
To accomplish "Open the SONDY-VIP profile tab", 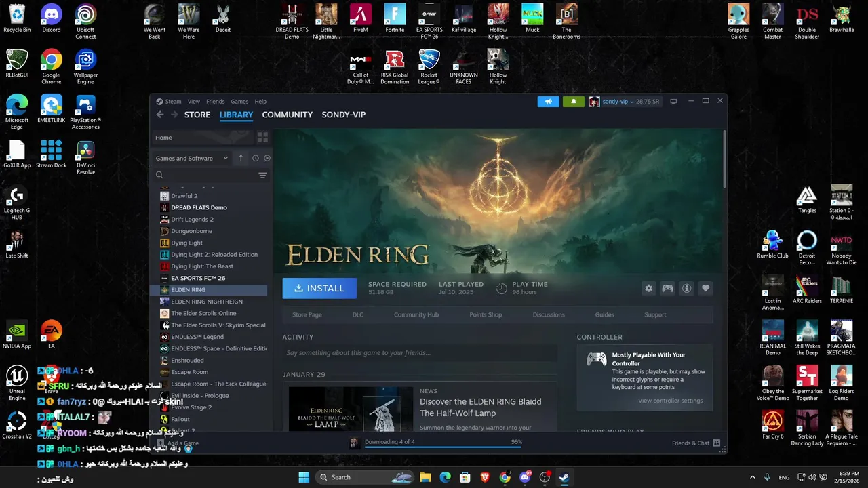I will pos(344,115).
